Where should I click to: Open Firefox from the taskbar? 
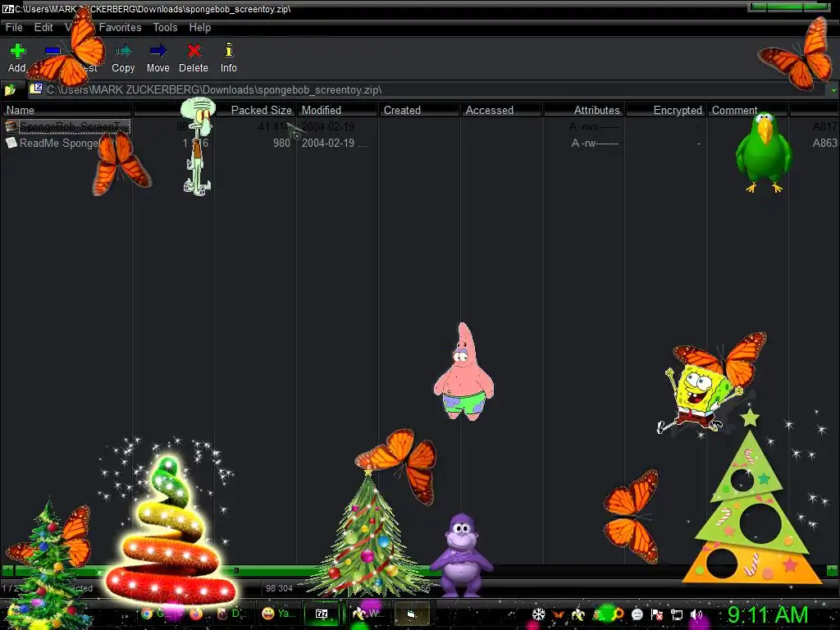pyautogui.click(x=195, y=614)
